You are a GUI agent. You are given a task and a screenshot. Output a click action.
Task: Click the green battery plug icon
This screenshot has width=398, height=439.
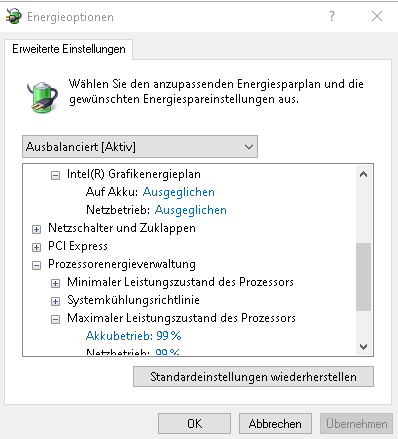coord(42,97)
